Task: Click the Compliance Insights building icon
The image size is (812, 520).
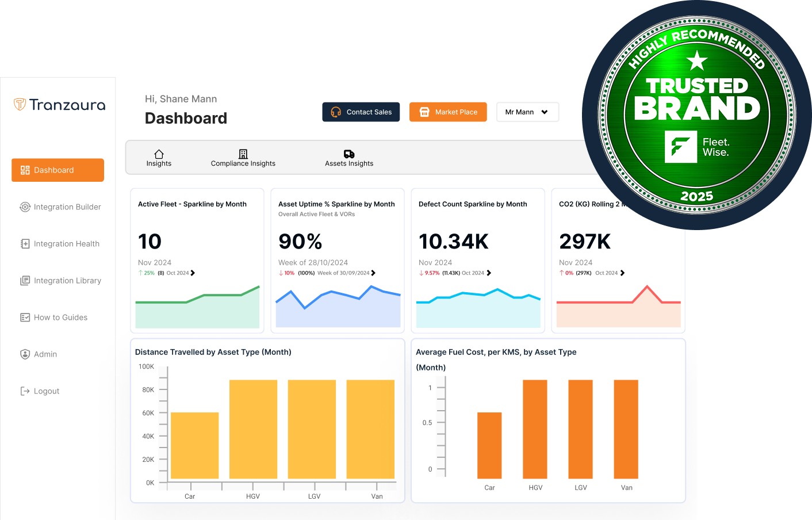Action: coord(243,154)
